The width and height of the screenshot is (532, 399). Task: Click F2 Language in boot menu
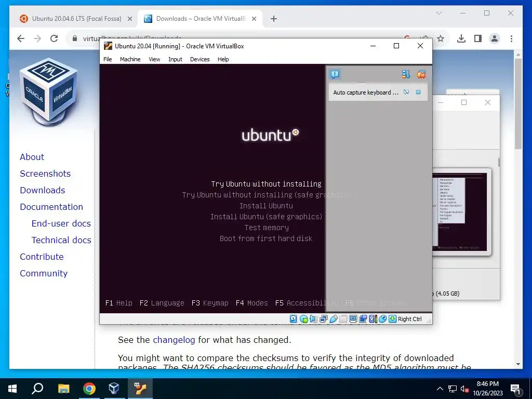pos(162,303)
